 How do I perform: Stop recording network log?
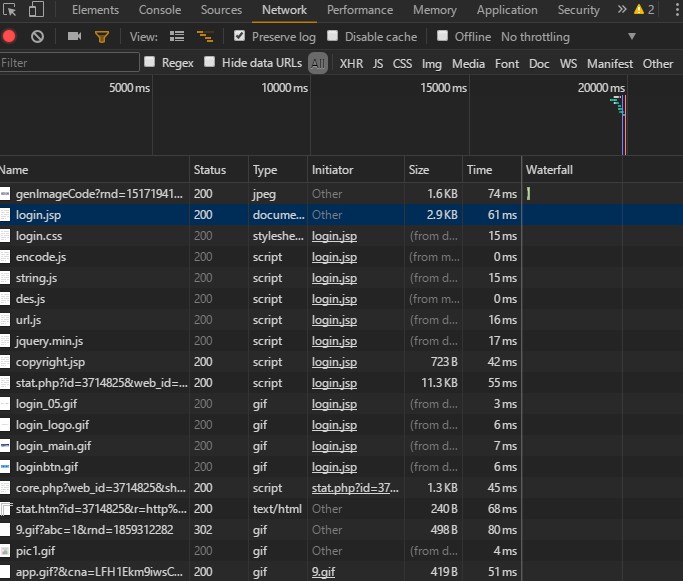tap(10, 37)
